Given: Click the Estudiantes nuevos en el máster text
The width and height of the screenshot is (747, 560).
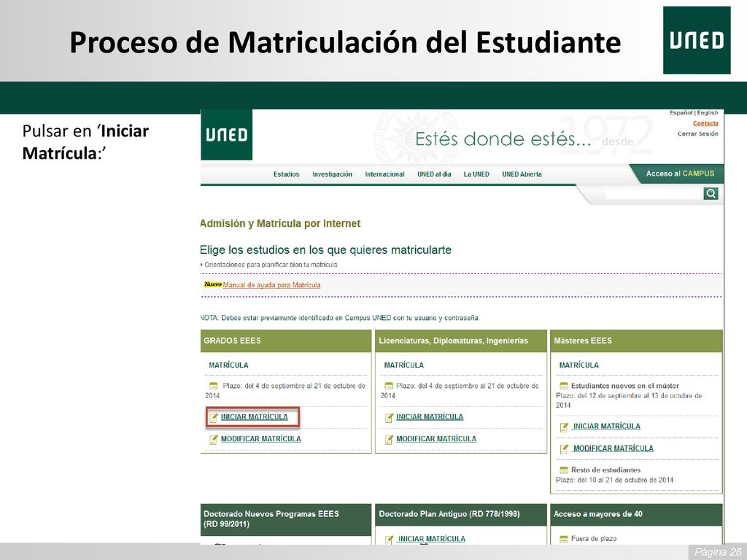Looking at the screenshot, I should tap(624, 386).
